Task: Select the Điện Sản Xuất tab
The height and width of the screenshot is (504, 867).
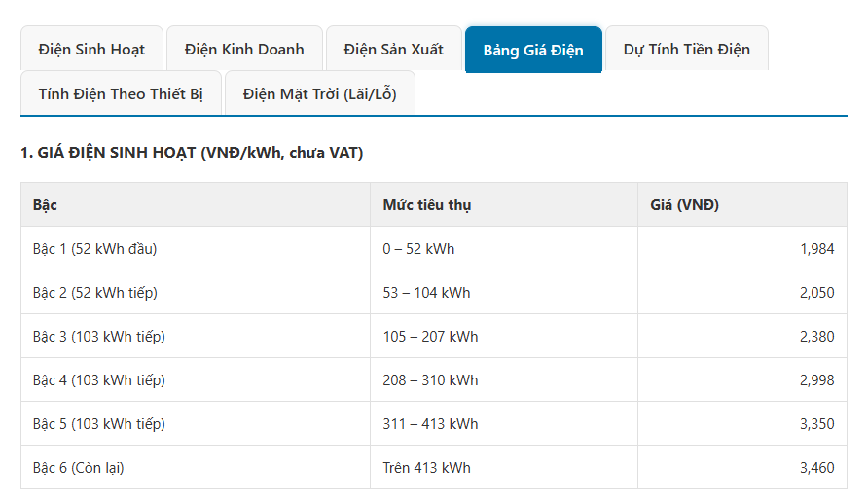Action: (393, 49)
